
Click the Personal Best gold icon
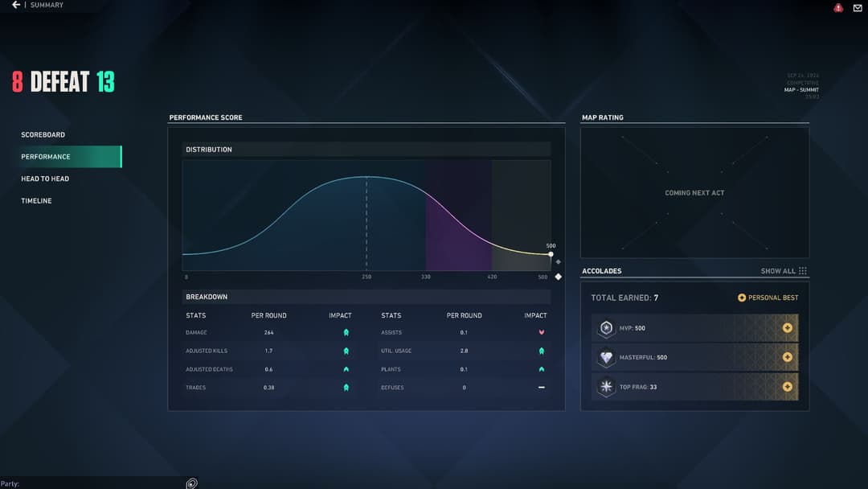pos(742,298)
